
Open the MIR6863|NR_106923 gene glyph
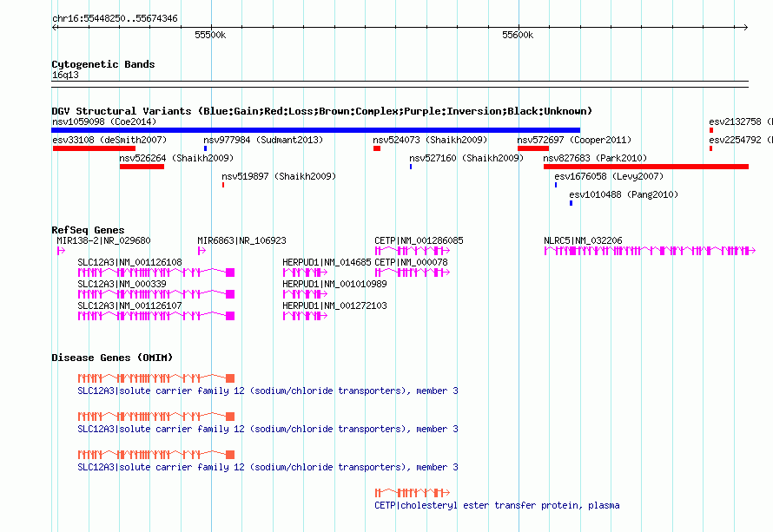(x=202, y=251)
